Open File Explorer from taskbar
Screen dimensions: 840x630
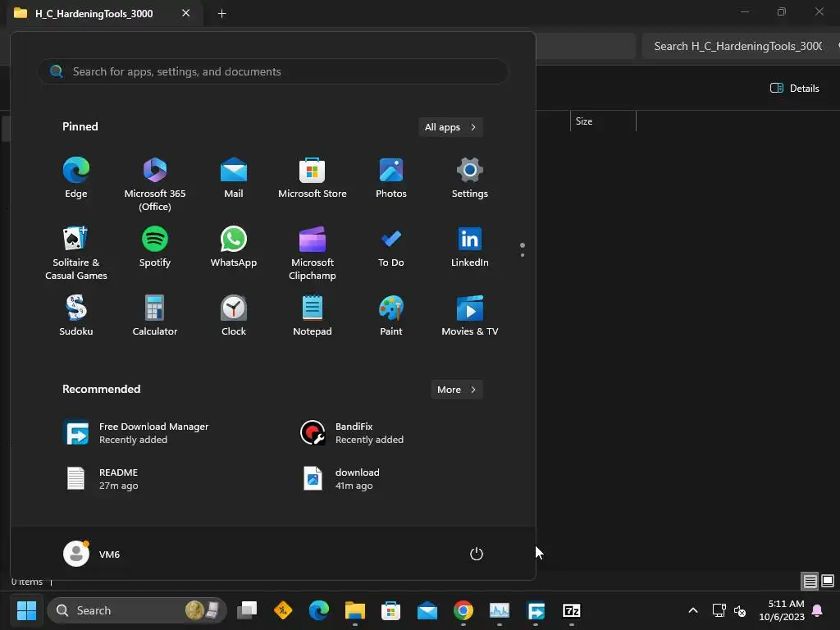click(x=354, y=610)
